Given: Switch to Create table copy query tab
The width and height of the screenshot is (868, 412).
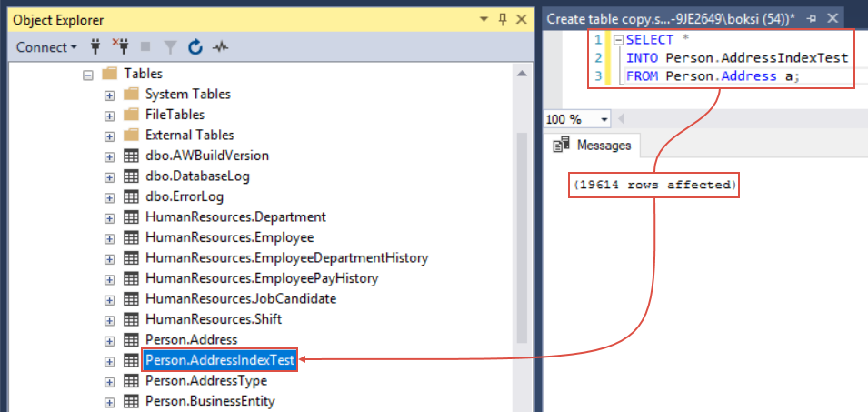Looking at the screenshot, I should click(671, 19).
